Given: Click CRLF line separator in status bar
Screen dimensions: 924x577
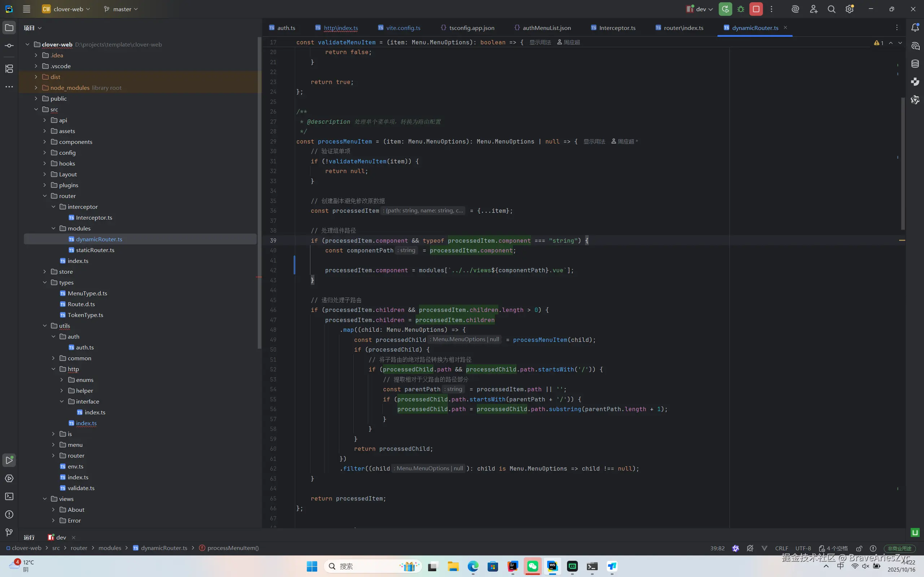Looking at the screenshot, I should pos(781,549).
